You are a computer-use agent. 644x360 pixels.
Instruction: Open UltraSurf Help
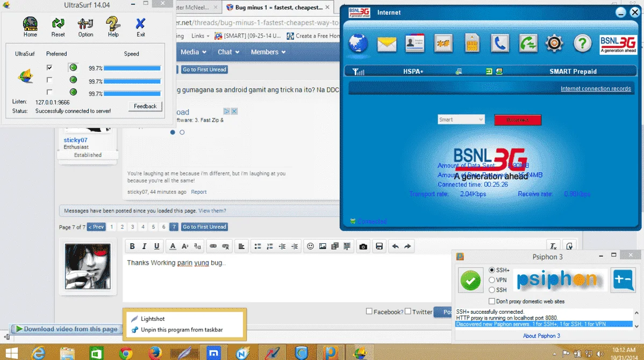point(113,27)
